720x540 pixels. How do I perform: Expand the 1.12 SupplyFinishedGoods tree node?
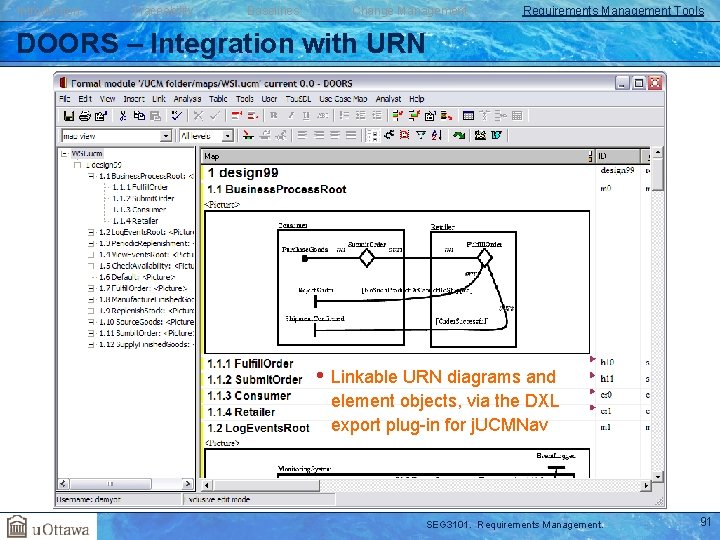91,344
